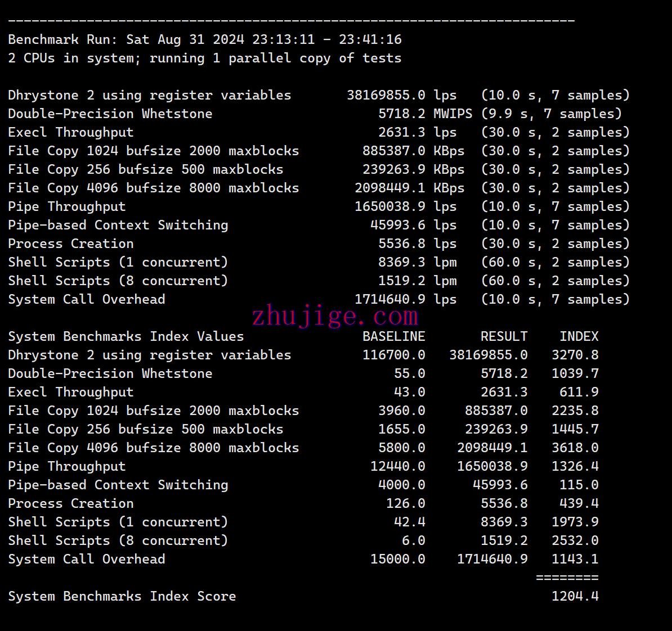672x631 pixels.
Task: Click the RESULT column header
Action: point(504,336)
